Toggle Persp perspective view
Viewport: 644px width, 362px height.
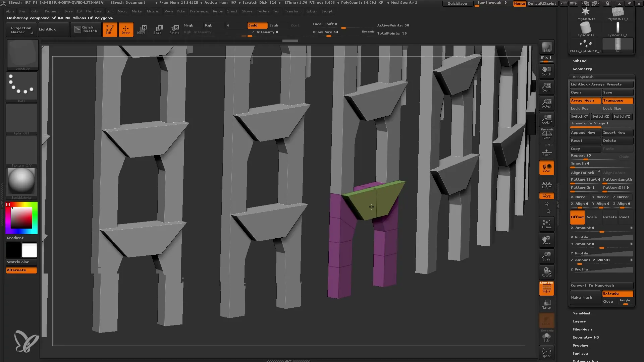546,135
